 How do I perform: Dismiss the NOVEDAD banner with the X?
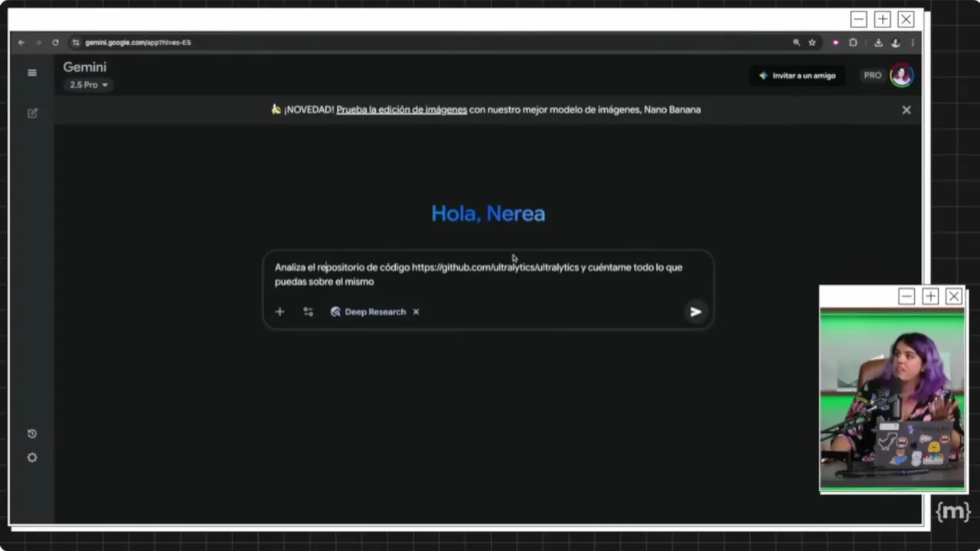(906, 110)
